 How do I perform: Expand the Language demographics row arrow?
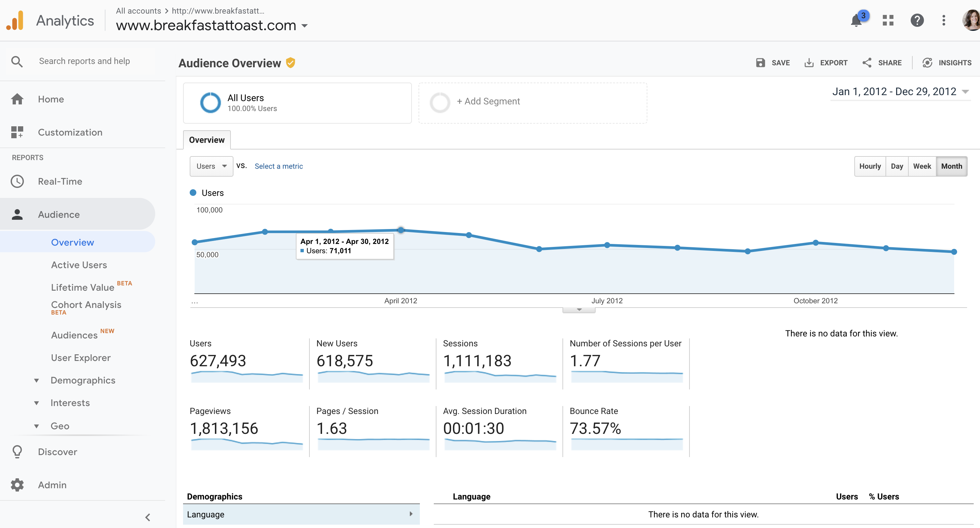point(411,514)
